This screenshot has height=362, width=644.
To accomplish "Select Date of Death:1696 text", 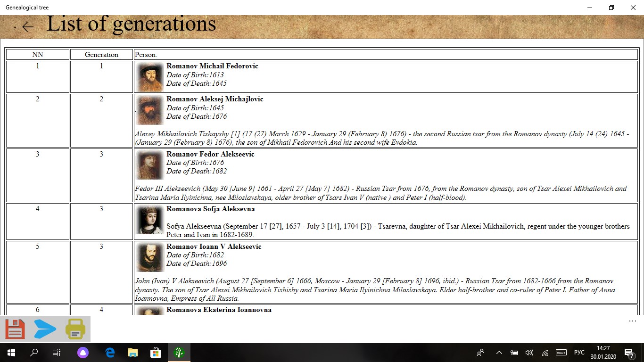I will click(197, 263).
